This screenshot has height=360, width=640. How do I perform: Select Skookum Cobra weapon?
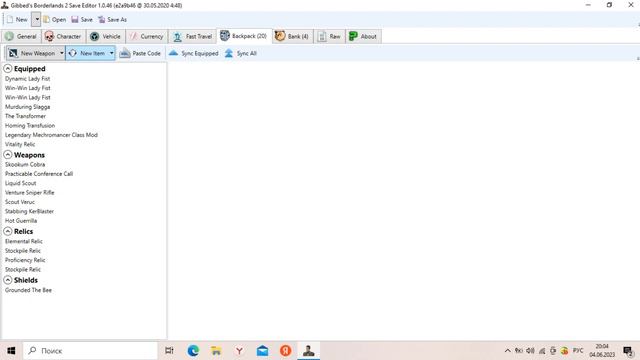click(25, 164)
